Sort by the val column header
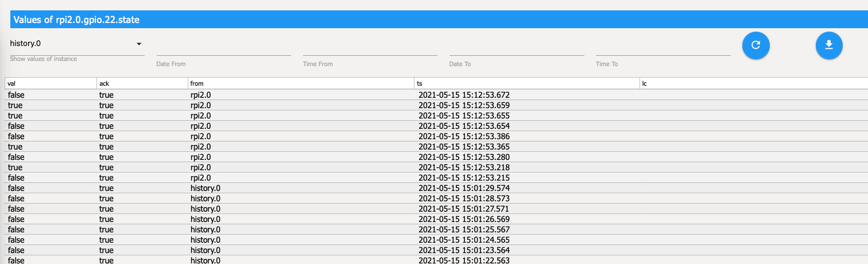868x264 pixels. tap(51, 83)
